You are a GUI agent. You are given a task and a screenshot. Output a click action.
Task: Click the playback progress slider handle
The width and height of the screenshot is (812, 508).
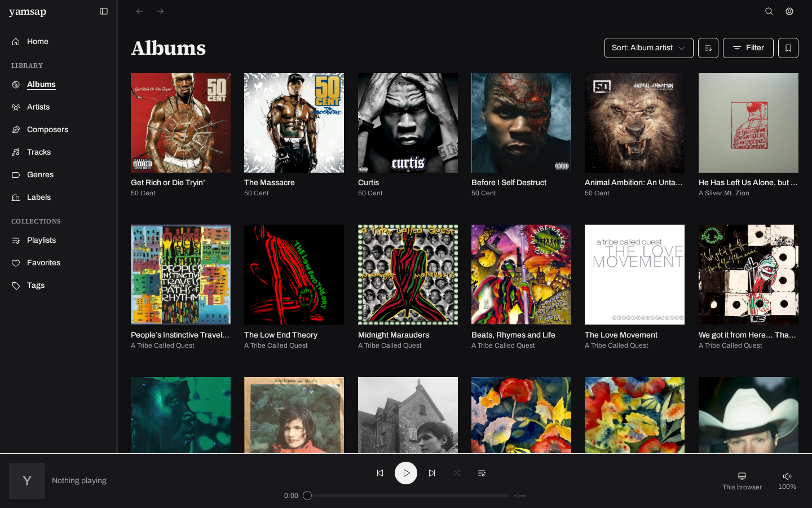[x=307, y=496]
